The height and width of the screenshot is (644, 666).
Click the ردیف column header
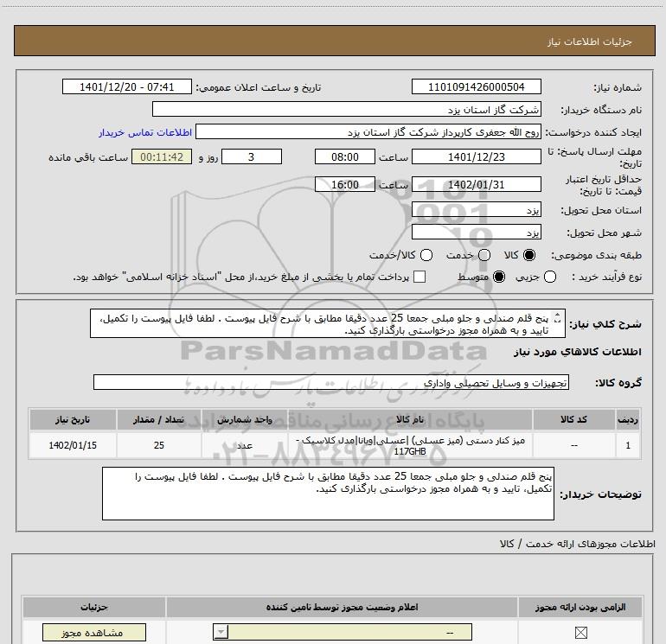[628, 419]
